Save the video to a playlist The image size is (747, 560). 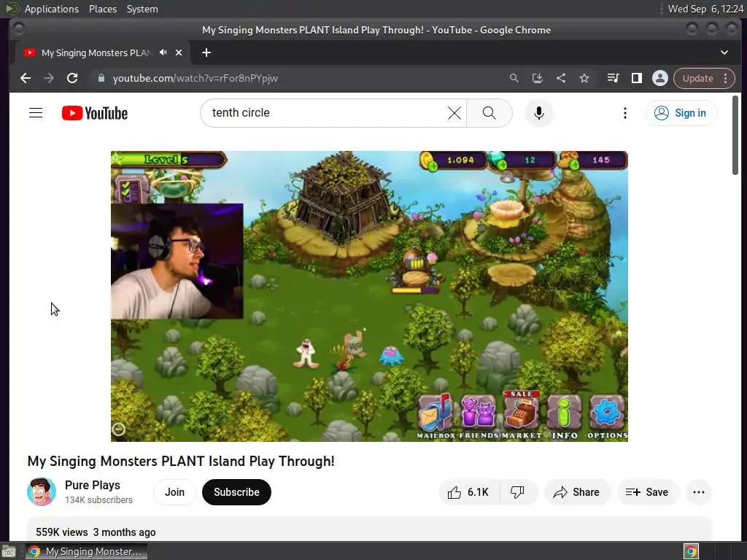click(647, 492)
